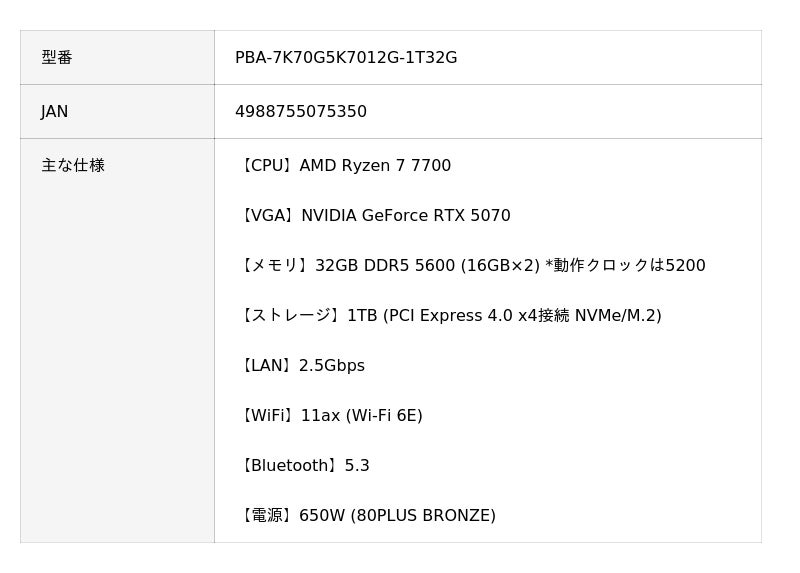Click the 【メモリ】 bracket label
800x573 pixels.
[275, 266]
